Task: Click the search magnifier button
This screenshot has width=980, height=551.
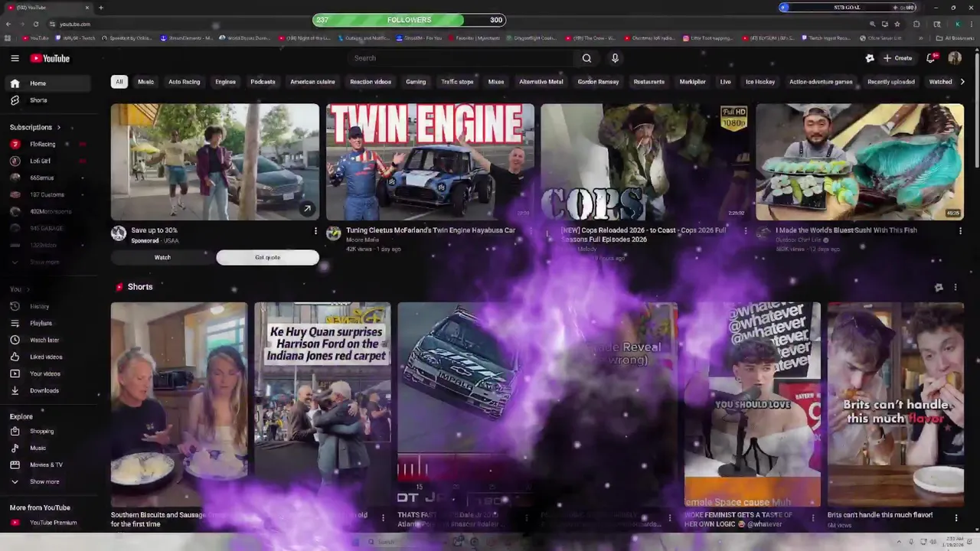Action: click(x=586, y=58)
